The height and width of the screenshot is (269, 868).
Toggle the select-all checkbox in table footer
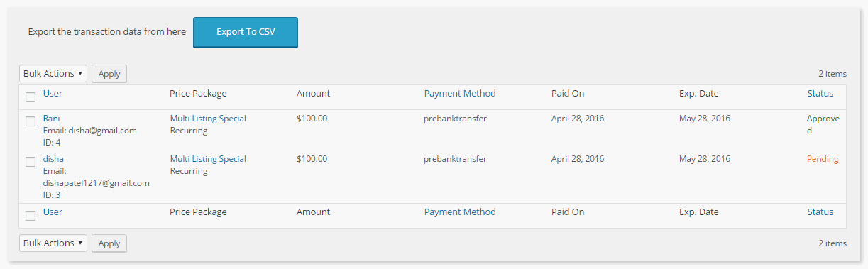[31, 216]
